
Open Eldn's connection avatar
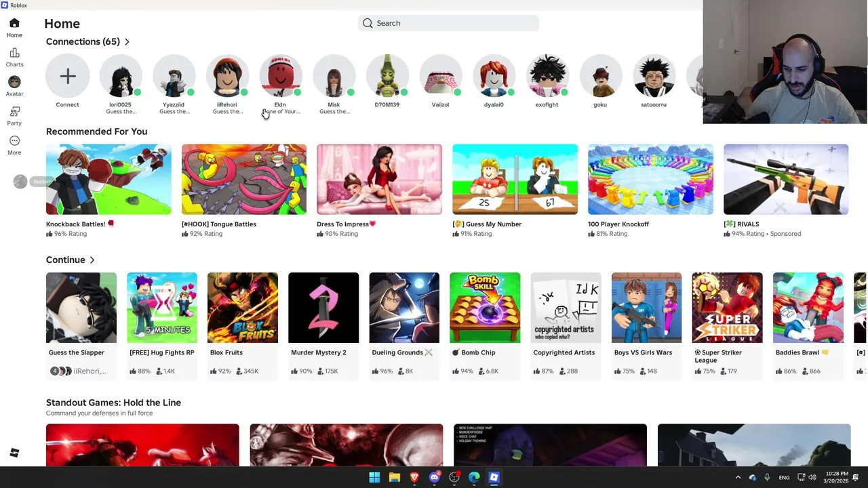[280, 77]
